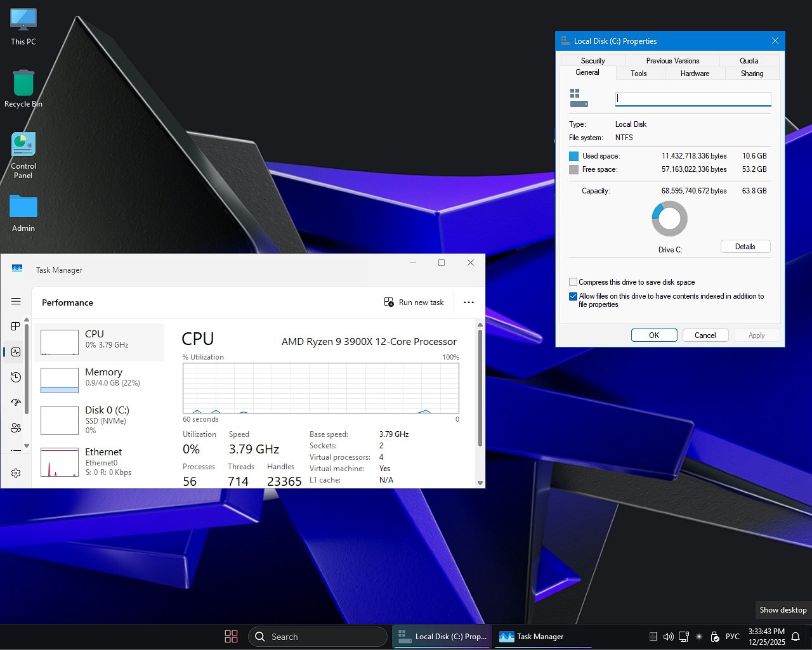The image size is (812, 650).
Task: Open the Processes view in Task Manager
Action: [16, 326]
